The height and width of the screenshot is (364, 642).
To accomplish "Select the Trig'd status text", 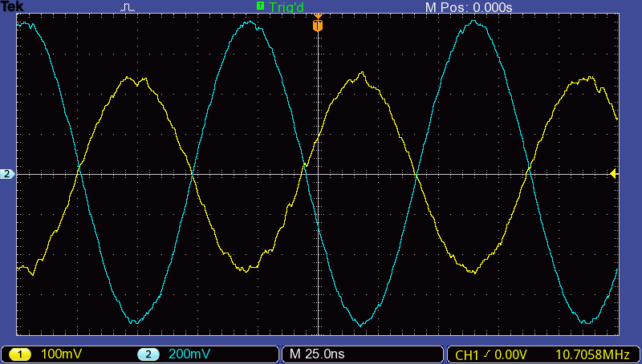I will 286,7.
